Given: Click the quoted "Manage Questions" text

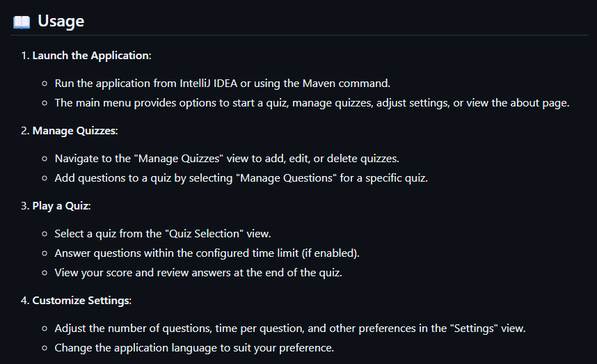Looking at the screenshot, I should 286,178.
